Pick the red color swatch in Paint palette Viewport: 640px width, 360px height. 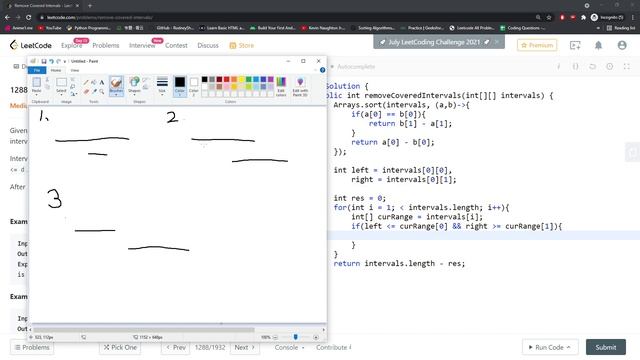pos(227,79)
